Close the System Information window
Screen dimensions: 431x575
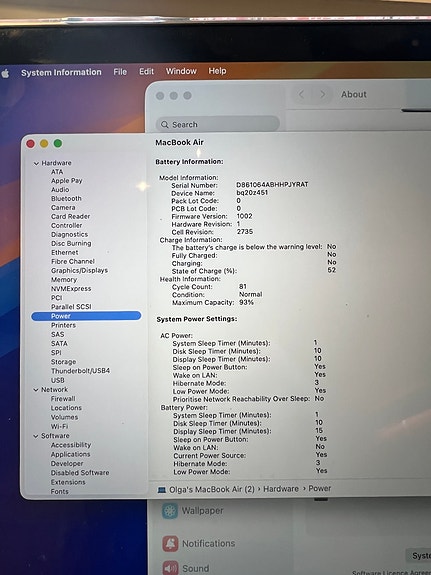pyautogui.click(x=30, y=144)
